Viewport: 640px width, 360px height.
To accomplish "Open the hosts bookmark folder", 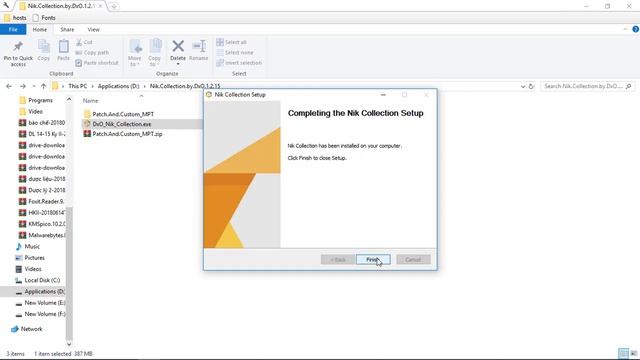I will pyautogui.click(x=15, y=18).
